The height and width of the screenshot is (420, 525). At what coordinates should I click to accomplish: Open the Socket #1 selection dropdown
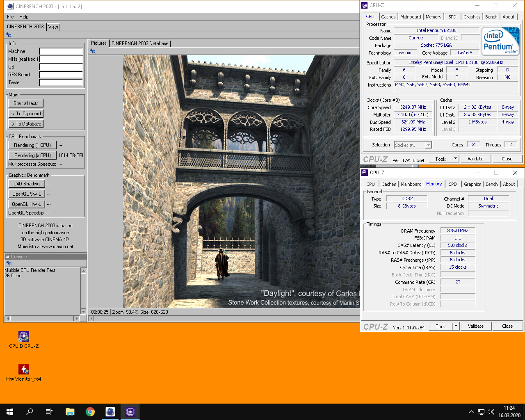413,145
